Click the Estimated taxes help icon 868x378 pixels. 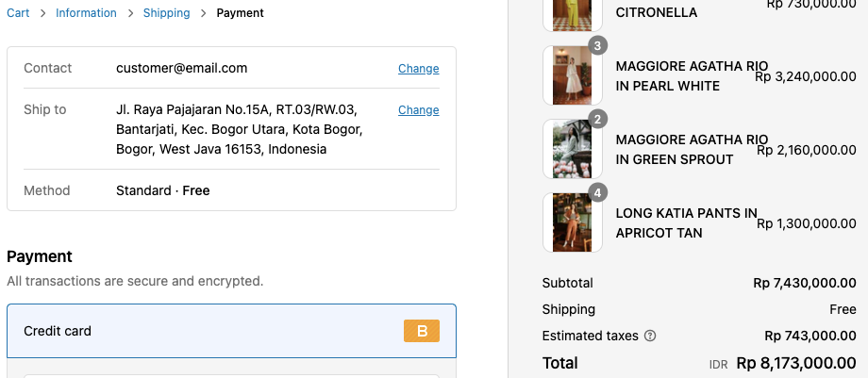(650, 336)
